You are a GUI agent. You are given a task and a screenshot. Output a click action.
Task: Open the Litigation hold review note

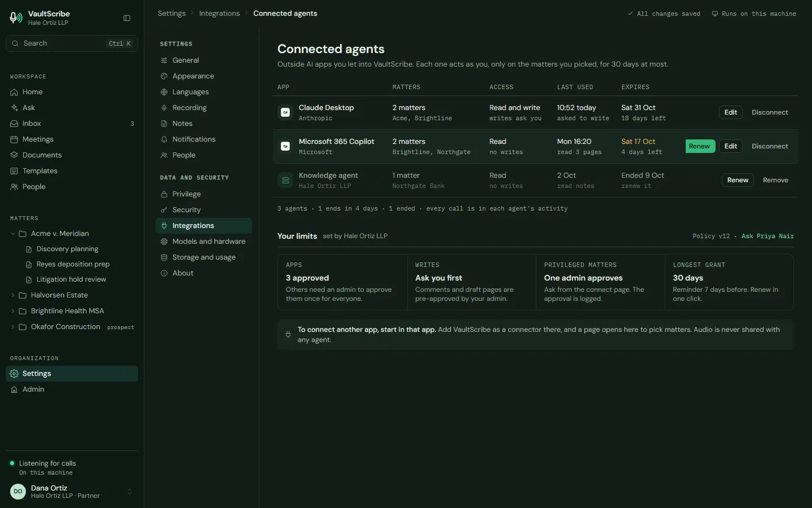point(71,279)
